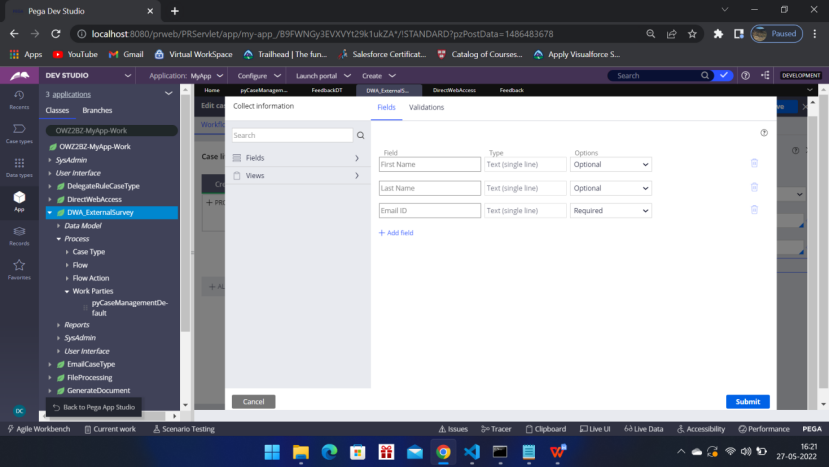Expand the Views list chevron
This screenshot has width=830, height=467.
click(x=357, y=175)
